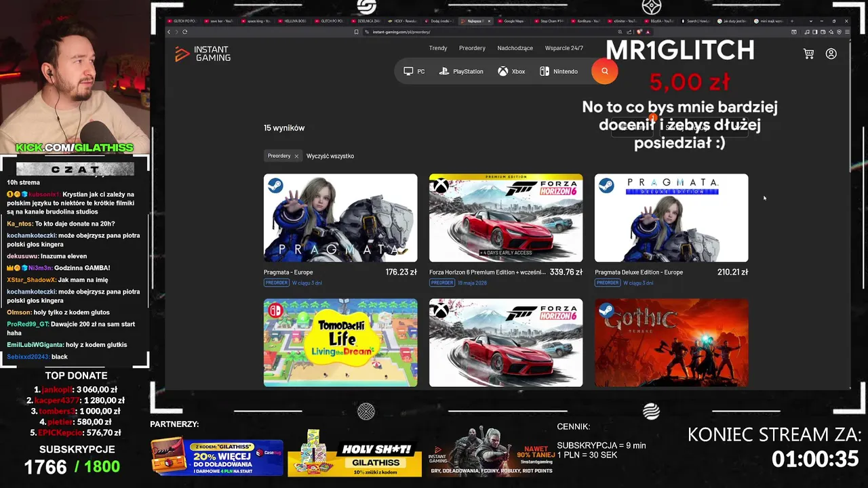Reload the instant-gaming page

pyautogui.click(x=184, y=32)
